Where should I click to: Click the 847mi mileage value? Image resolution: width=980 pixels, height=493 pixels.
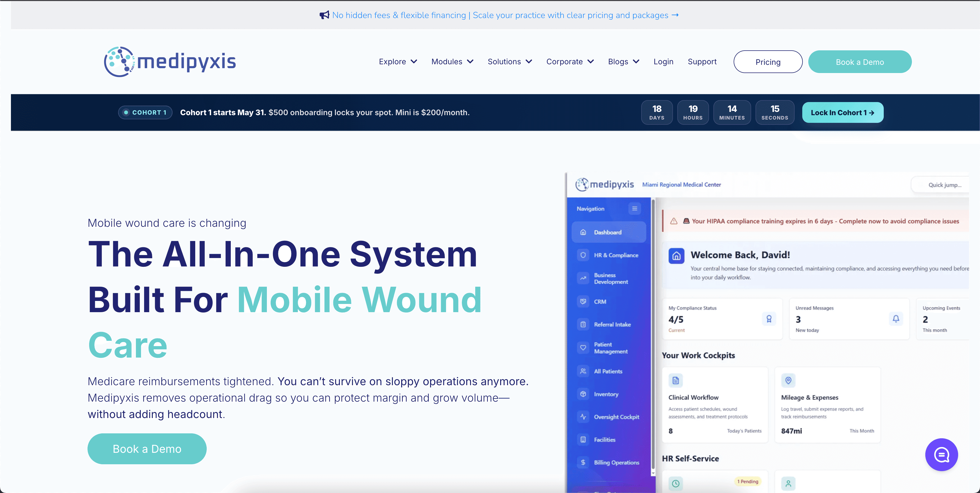click(x=791, y=431)
